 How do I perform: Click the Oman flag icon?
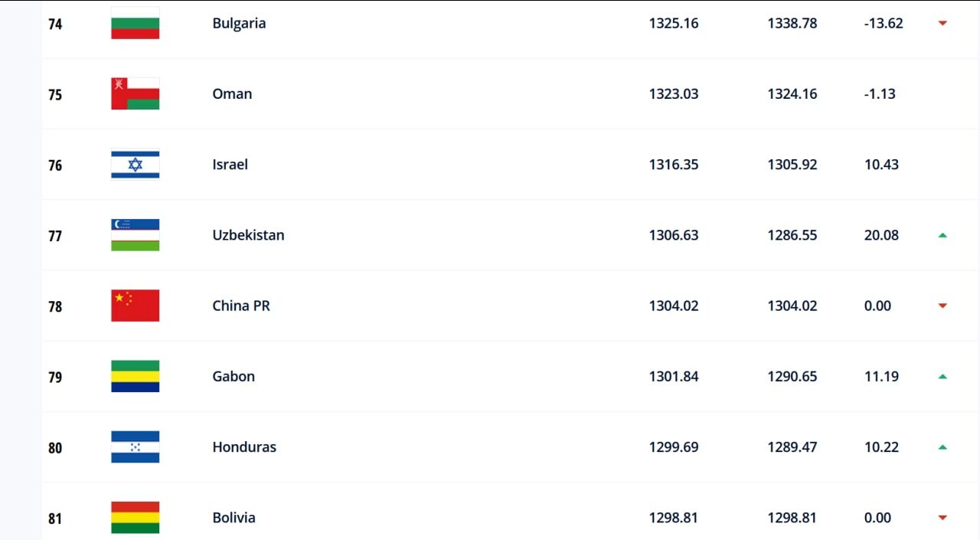135,93
